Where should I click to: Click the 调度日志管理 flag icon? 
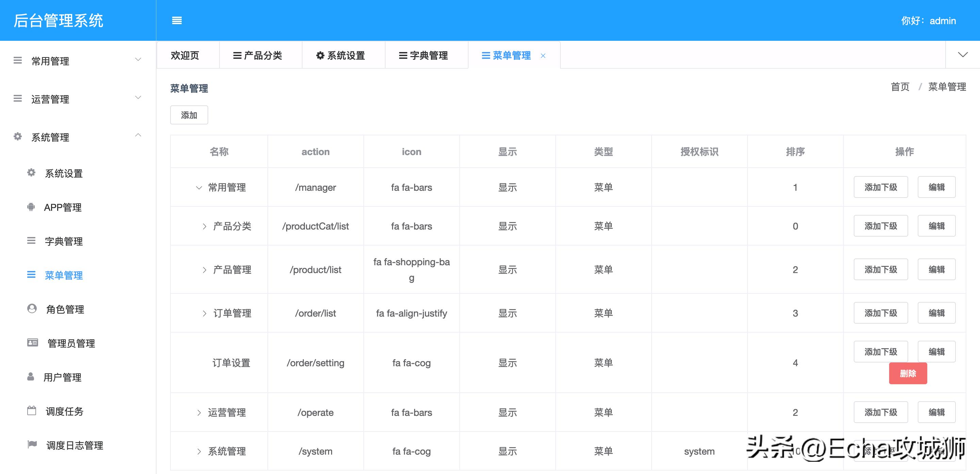pos(32,444)
